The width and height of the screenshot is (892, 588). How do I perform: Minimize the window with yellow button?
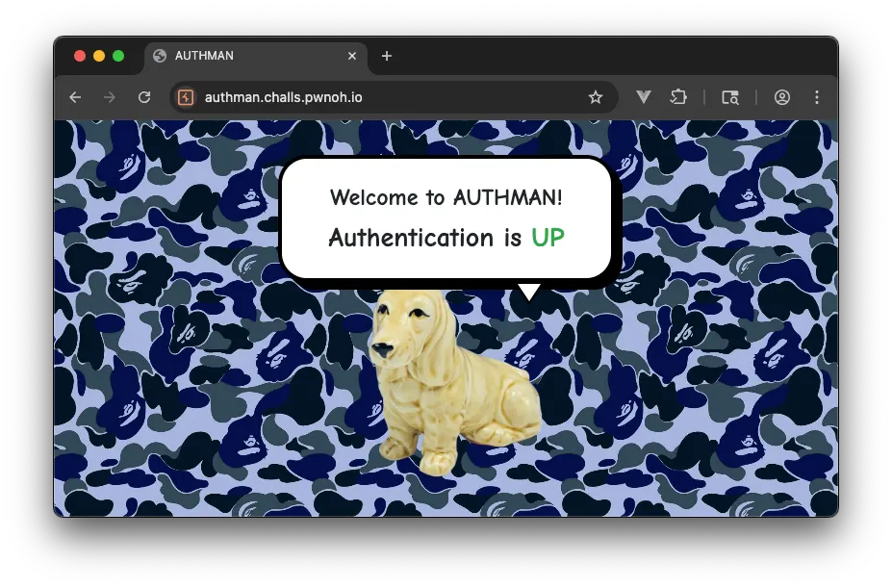tap(99, 56)
